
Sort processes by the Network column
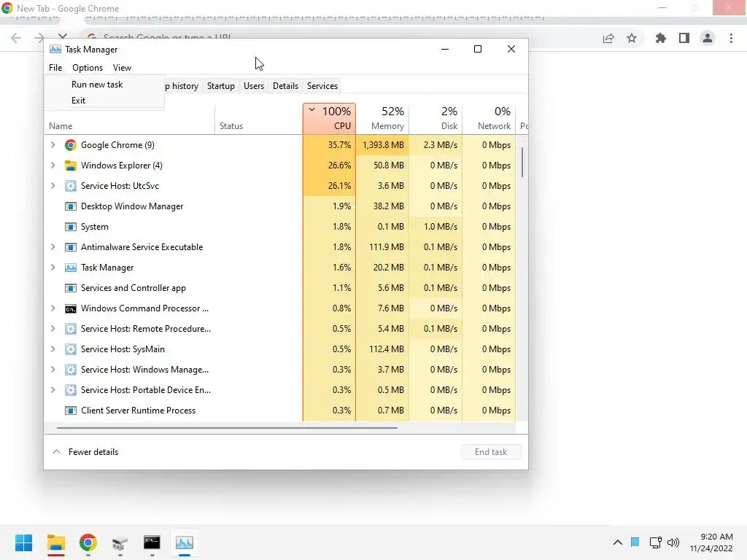[x=489, y=119]
